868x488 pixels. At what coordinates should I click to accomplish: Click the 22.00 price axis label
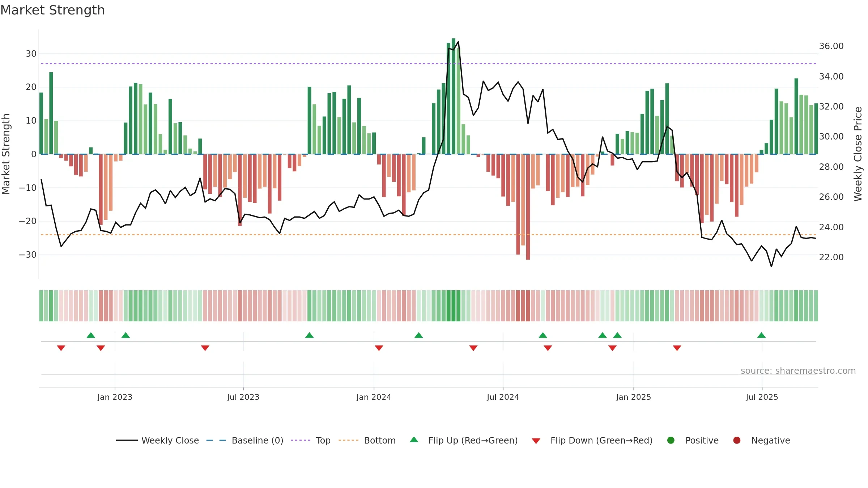(831, 257)
